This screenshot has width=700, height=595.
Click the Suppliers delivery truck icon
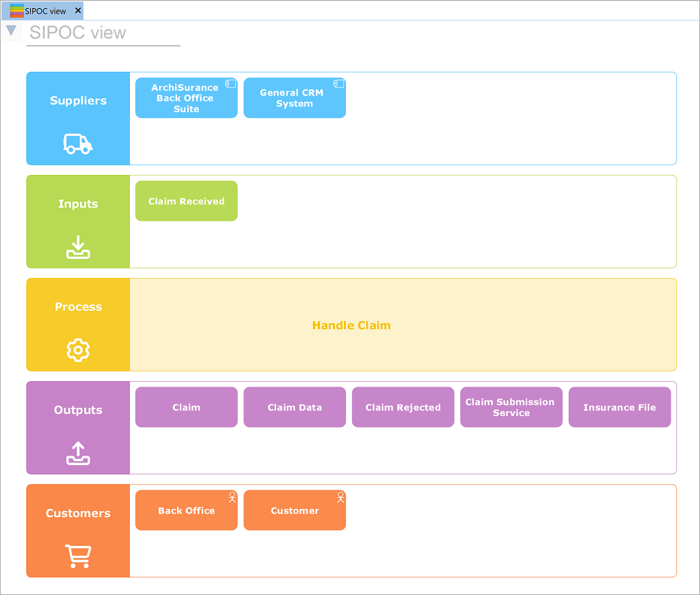[78, 143]
